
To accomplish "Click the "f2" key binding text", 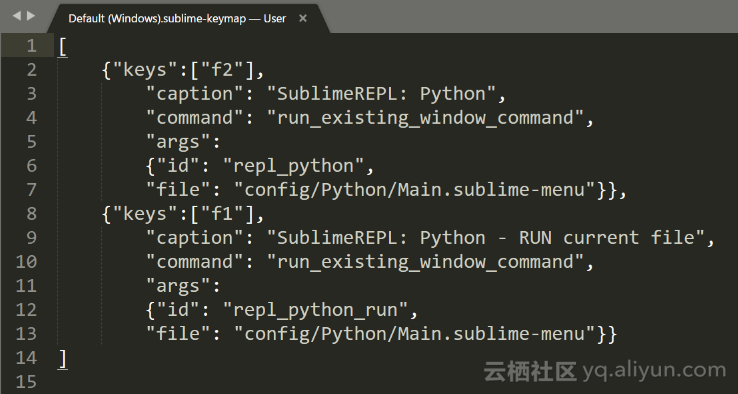I will [222, 70].
